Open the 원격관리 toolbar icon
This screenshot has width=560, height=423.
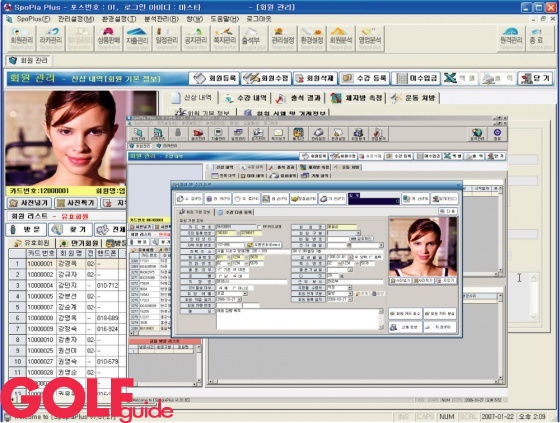tap(511, 38)
